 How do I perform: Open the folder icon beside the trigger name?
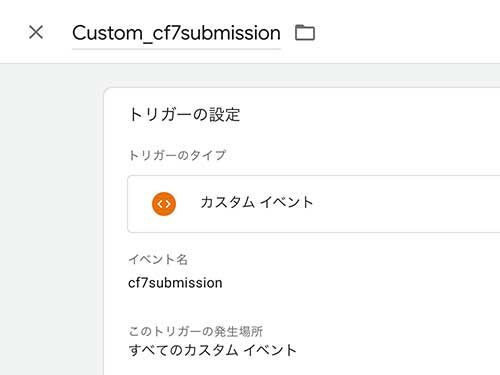(305, 32)
